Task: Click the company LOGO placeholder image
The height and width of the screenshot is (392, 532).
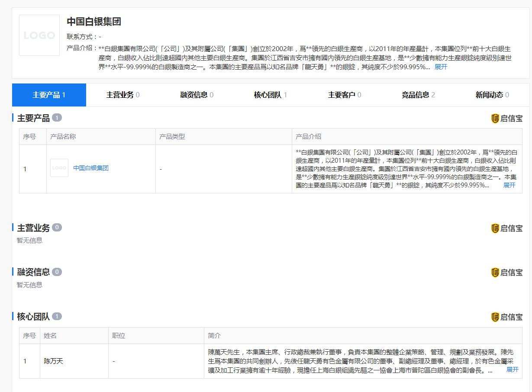Action: 39,35
